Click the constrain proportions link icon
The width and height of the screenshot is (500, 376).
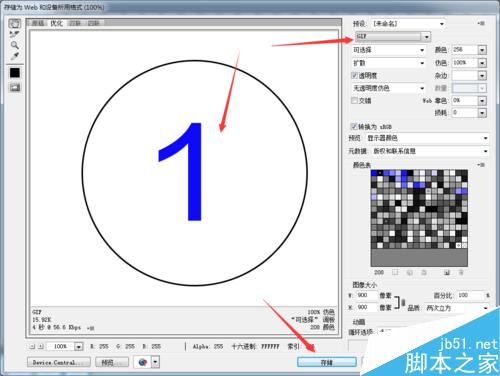pyautogui.click(x=403, y=302)
